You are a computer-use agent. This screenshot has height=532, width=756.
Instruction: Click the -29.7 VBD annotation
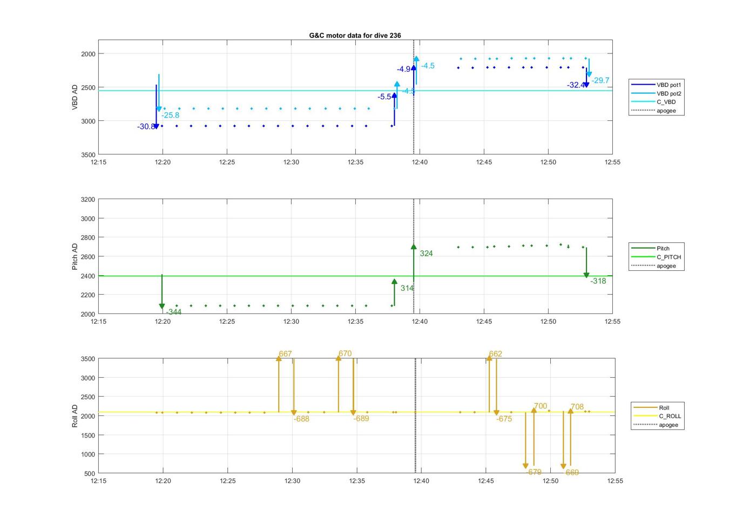pyautogui.click(x=600, y=80)
